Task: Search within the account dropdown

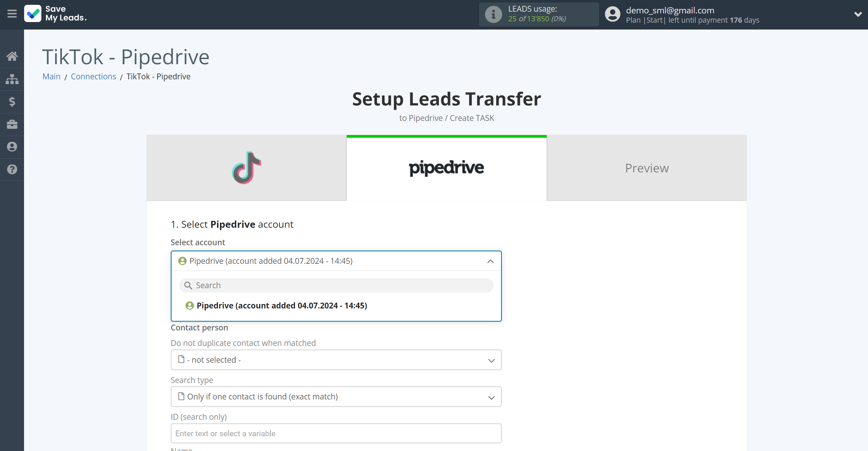Action: coord(336,285)
